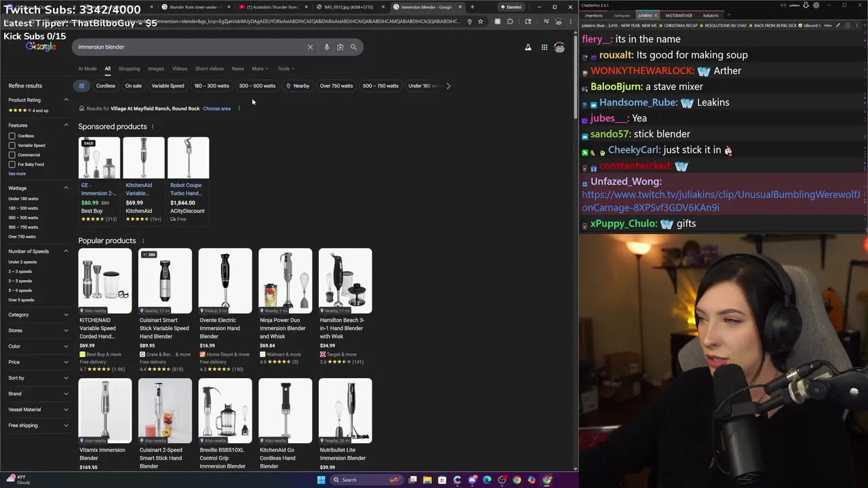Open the Google account avatar menu
868x488 pixels.
(x=559, y=47)
